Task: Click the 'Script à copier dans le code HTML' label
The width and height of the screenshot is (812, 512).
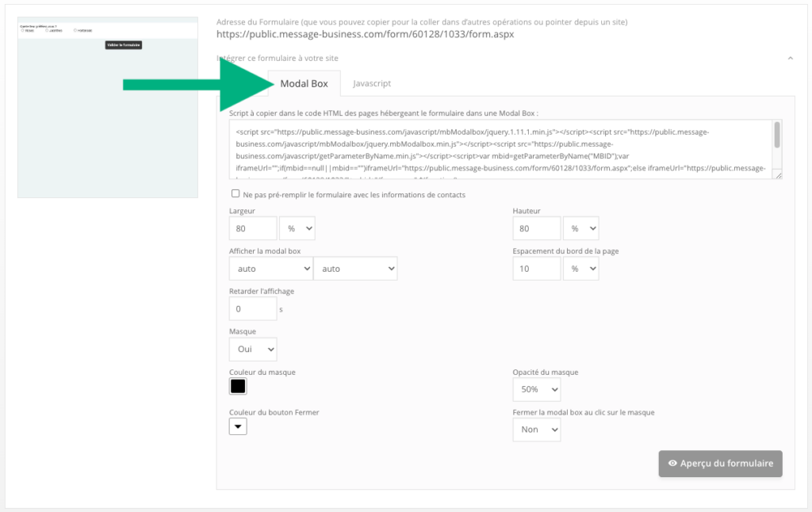Action: 384,113
